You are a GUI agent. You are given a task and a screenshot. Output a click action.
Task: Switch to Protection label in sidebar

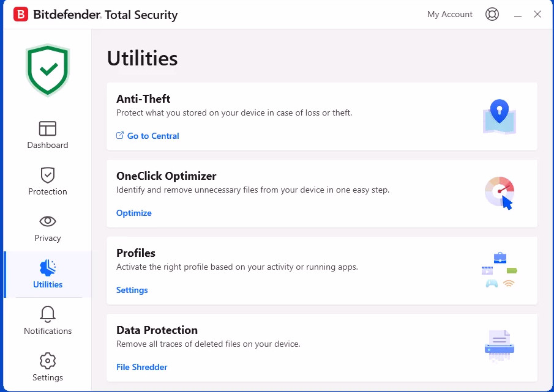[x=48, y=191]
